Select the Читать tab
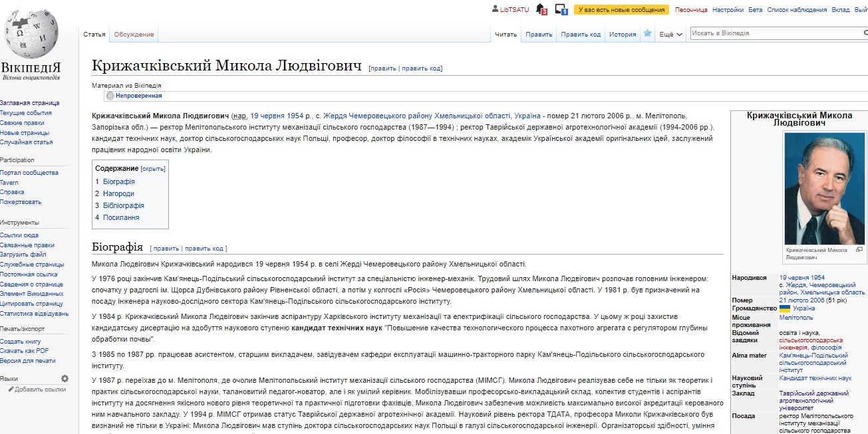The width and height of the screenshot is (868, 434). click(x=506, y=35)
